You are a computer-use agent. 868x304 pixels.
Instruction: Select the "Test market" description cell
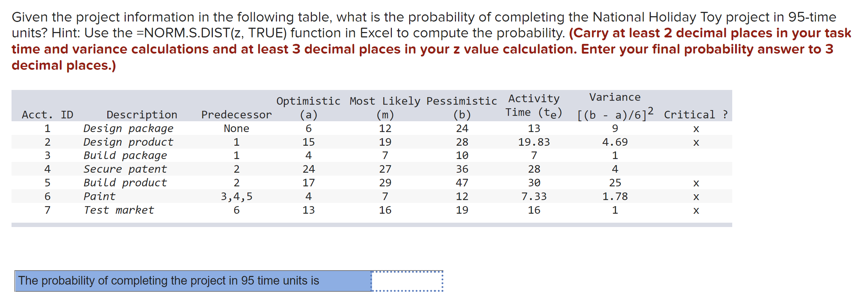tap(119, 210)
